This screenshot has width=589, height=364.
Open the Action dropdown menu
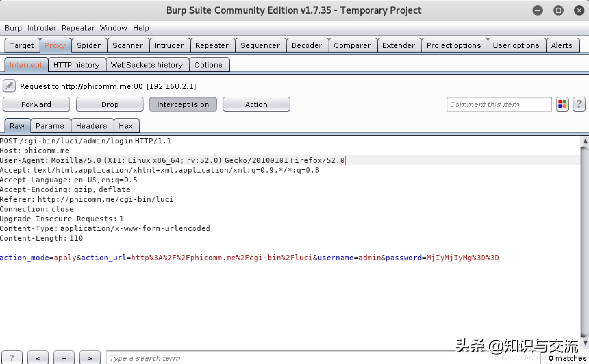coord(257,104)
